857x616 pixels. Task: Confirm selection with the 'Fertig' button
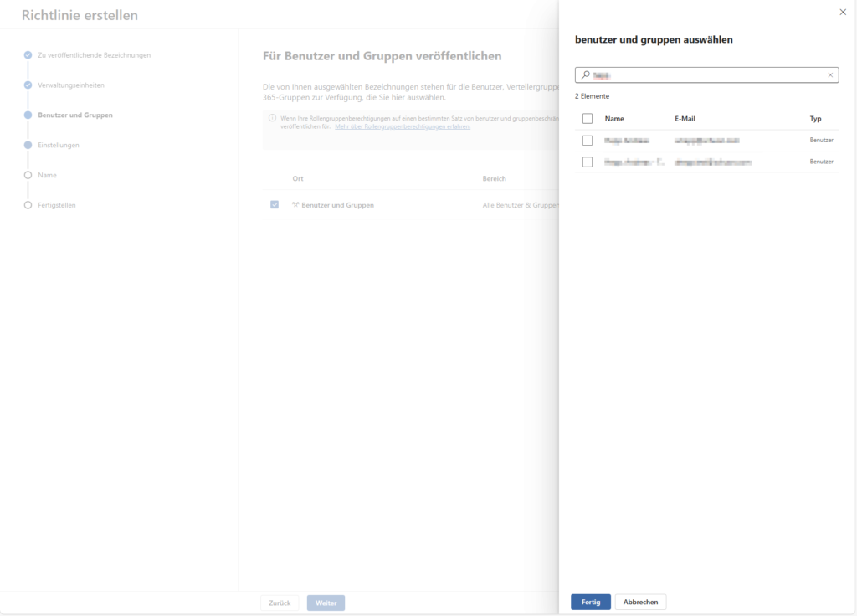[x=590, y=602]
